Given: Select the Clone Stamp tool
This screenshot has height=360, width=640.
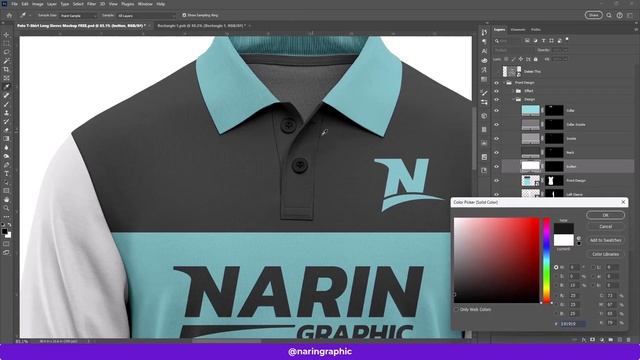Looking at the screenshot, I should (x=6, y=113).
